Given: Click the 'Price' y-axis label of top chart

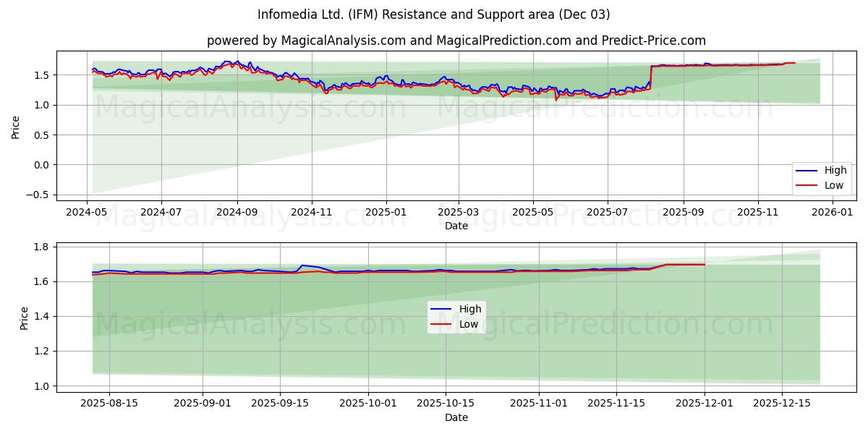Looking at the screenshot, I should (x=16, y=126).
